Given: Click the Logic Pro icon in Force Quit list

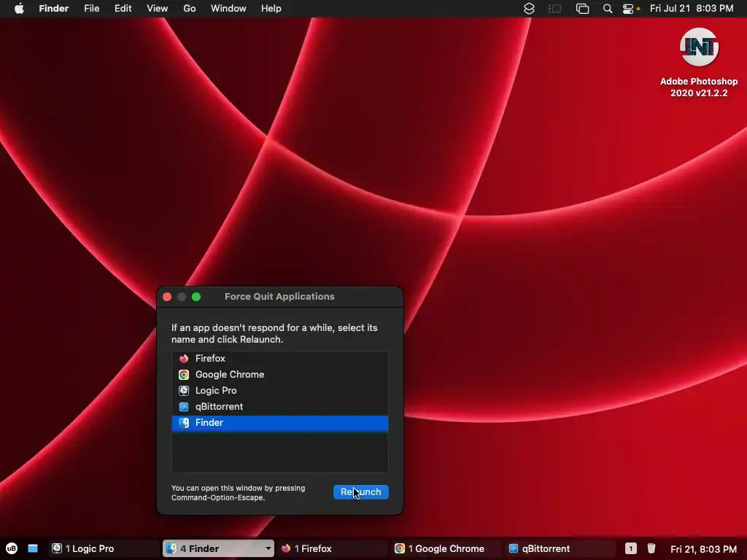Looking at the screenshot, I should click(x=183, y=391).
